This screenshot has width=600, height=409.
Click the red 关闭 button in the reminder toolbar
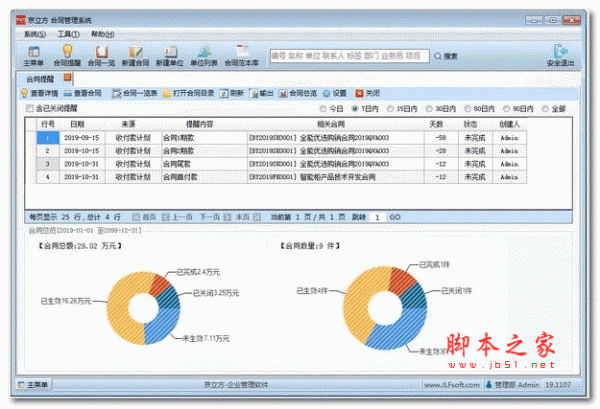tap(367, 93)
